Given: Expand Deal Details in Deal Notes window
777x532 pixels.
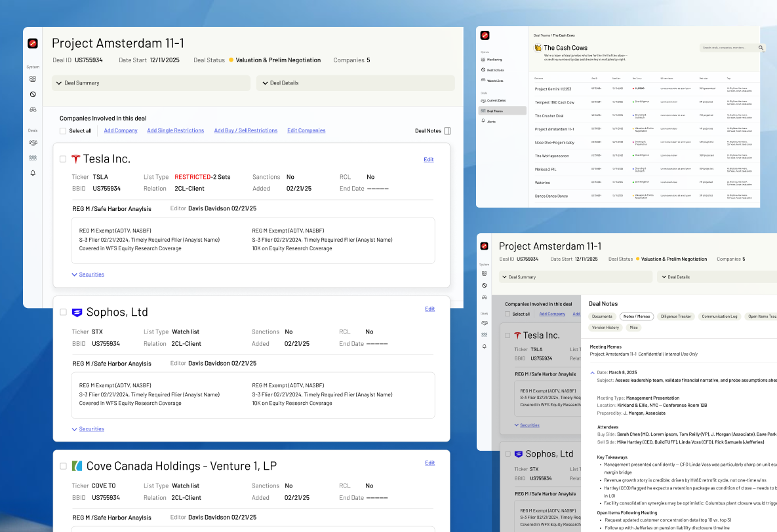Looking at the screenshot, I should [717, 277].
